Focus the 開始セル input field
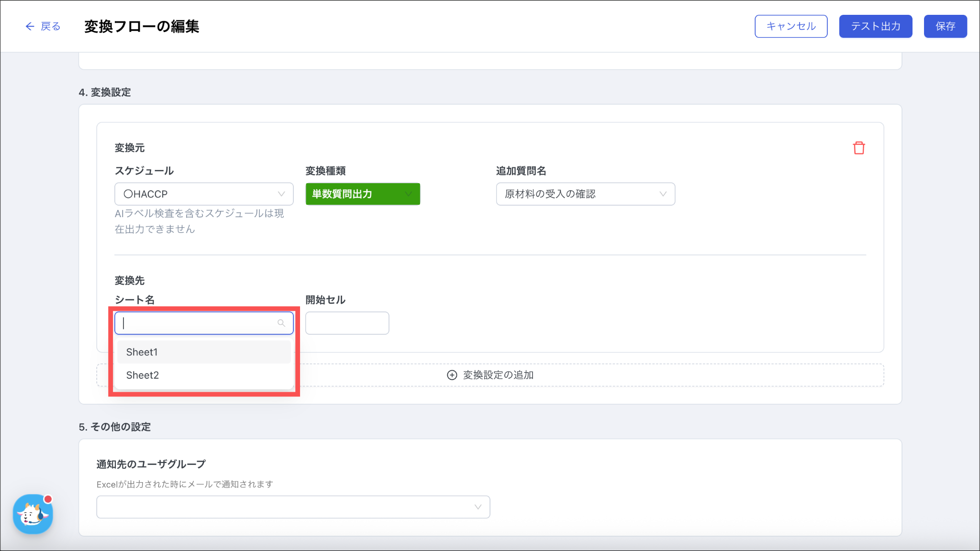This screenshot has height=551, width=980. [x=347, y=323]
